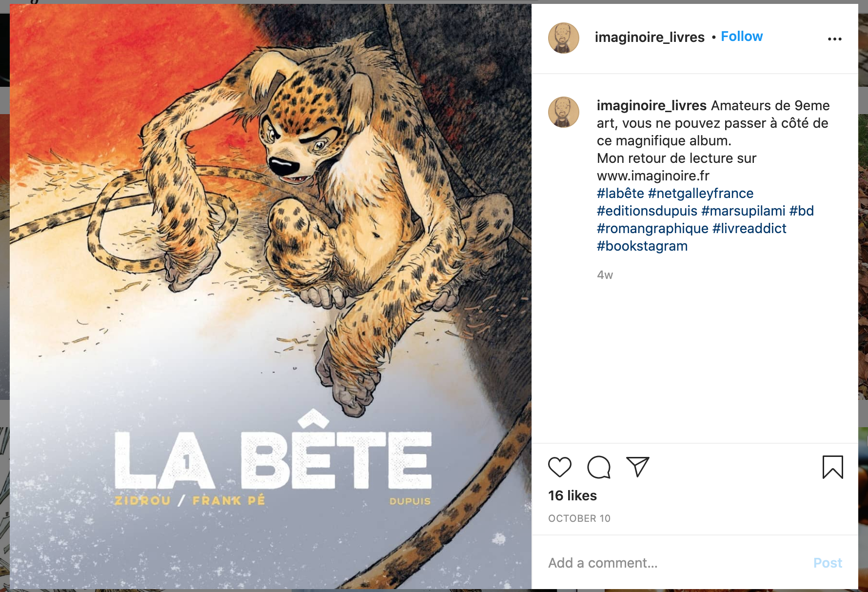Open the imaginoire_livres username in the header
Viewport: 868px width, 592px height.
coord(650,37)
